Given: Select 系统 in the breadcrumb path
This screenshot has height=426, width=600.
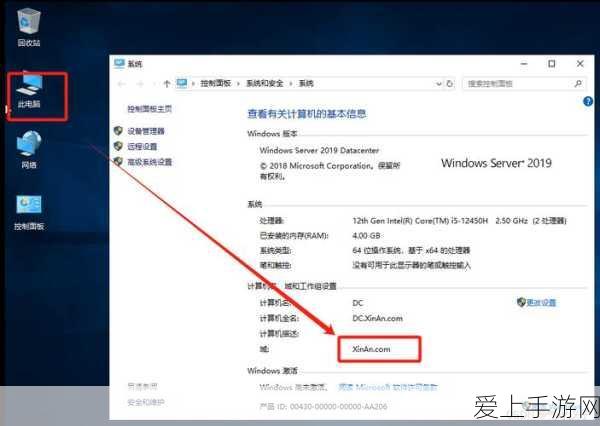Looking at the screenshot, I should [x=306, y=83].
